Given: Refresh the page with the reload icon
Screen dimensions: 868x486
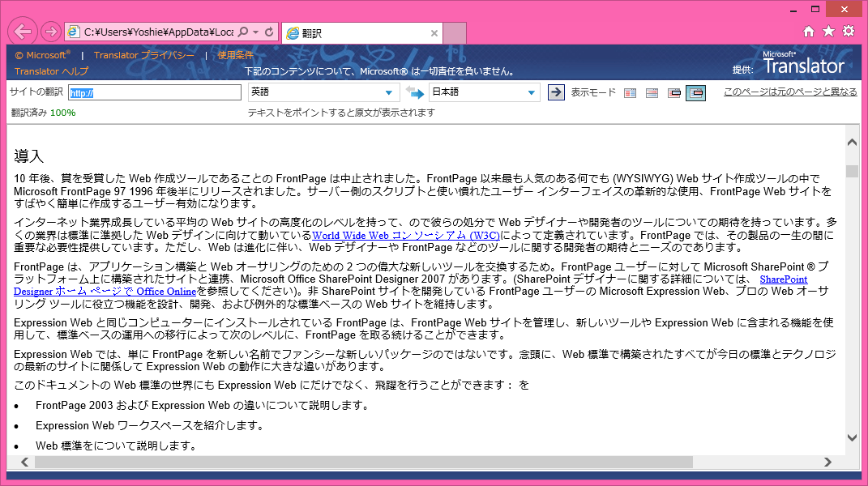Looking at the screenshot, I should pos(269,32).
